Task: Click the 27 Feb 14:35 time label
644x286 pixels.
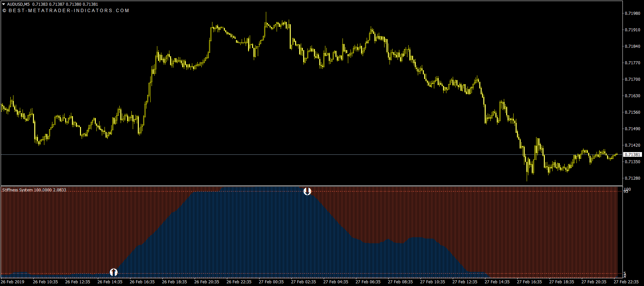Action: click(x=497, y=282)
